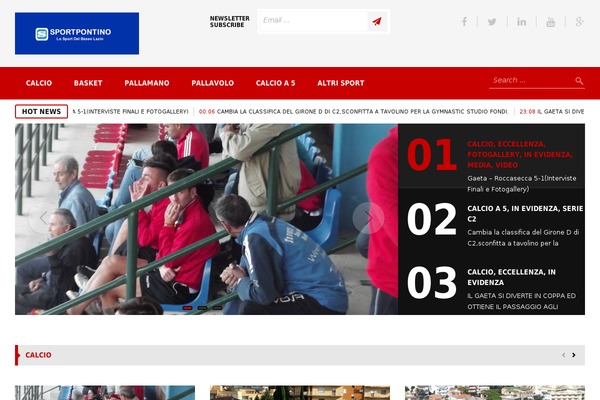The width and height of the screenshot is (600, 400).
Task: Open the Twitter social icon
Action: [x=492, y=21]
